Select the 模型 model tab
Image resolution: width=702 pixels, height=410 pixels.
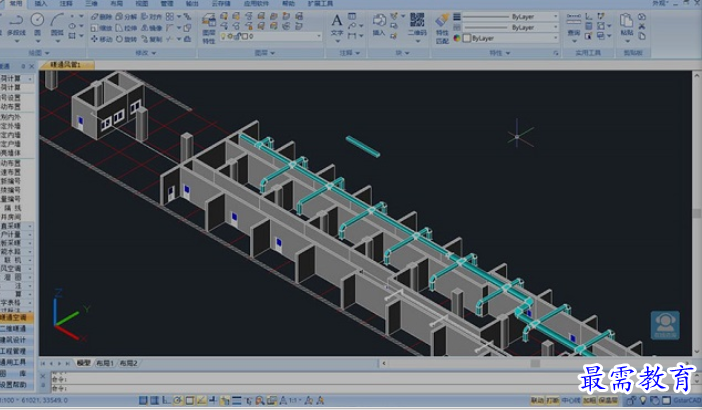pyautogui.click(x=84, y=363)
